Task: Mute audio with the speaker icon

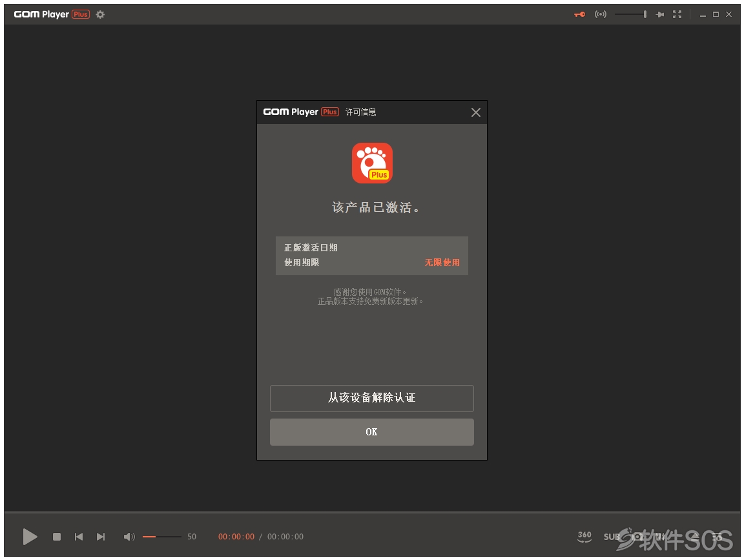Action: pyautogui.click(x=129, y=537)
